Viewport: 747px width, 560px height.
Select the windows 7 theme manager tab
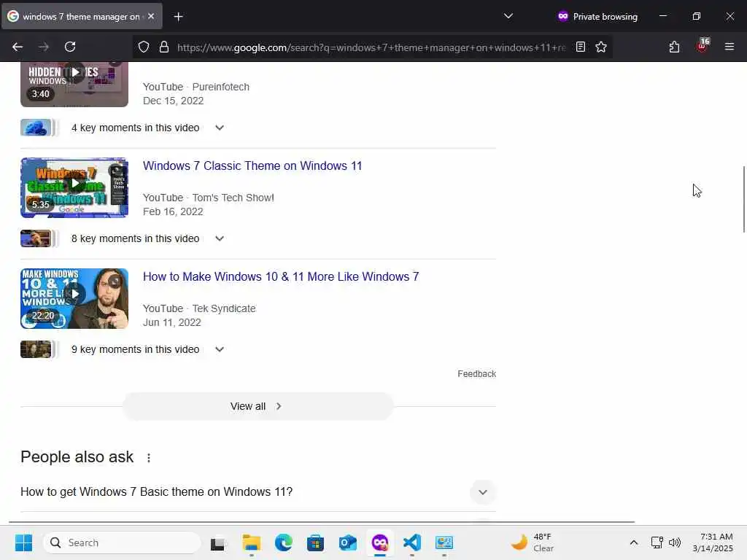[x=82, y=16]
